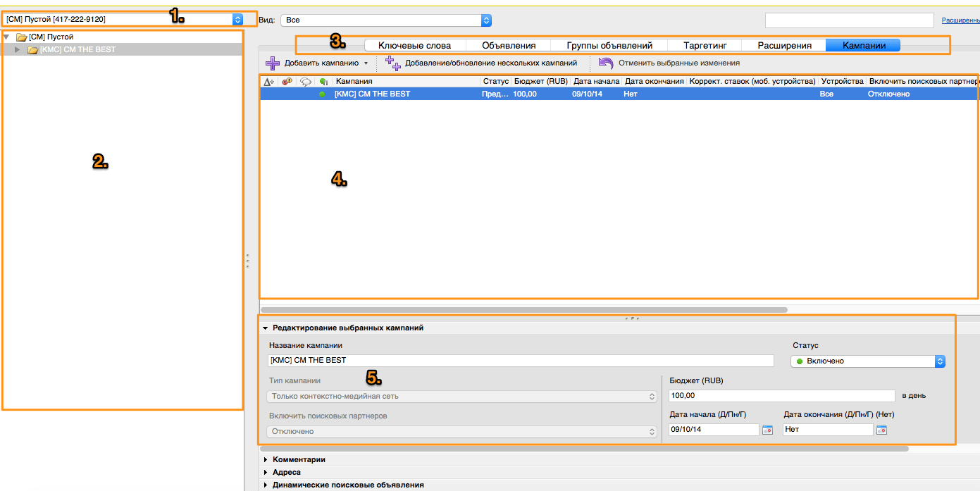Image resolution: width=980 pixels, height=491 pixels.
Task: Click Отменить выбранные изменения button
Action: point(669,63)
